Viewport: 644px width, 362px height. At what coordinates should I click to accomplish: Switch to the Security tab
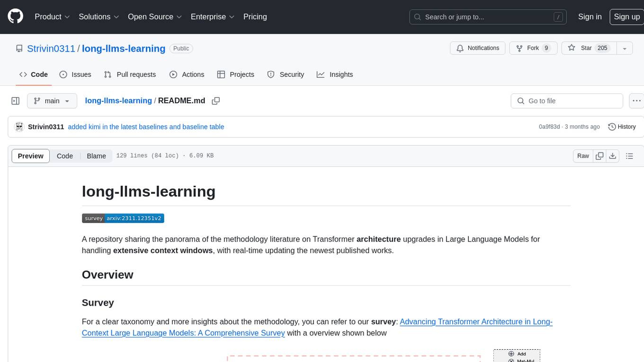pos(286,74)
